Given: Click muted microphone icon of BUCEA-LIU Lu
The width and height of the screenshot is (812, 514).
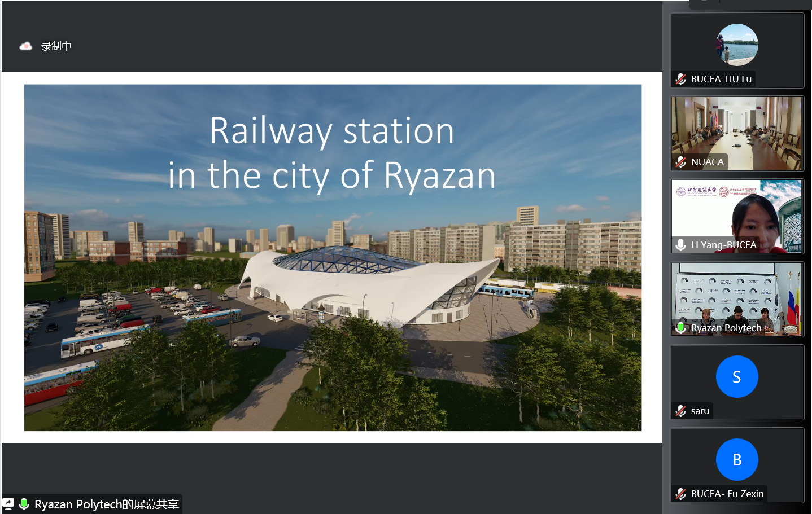Looking at the screenshot, I should [681, 80].
